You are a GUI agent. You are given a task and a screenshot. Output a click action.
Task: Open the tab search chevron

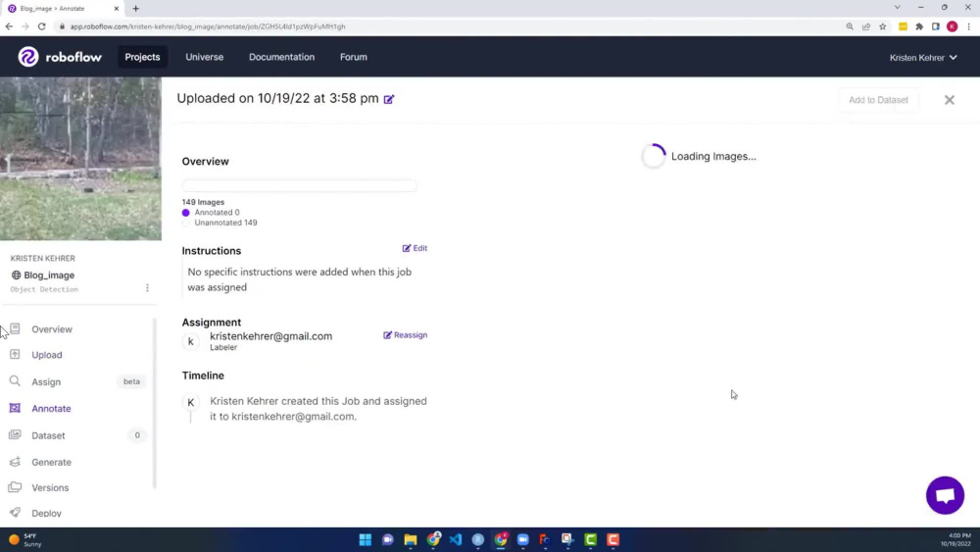[x=897, y=8]
